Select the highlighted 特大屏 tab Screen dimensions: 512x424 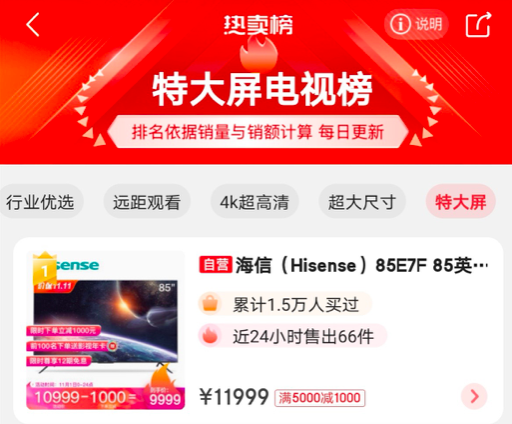(x=461, y=202)
